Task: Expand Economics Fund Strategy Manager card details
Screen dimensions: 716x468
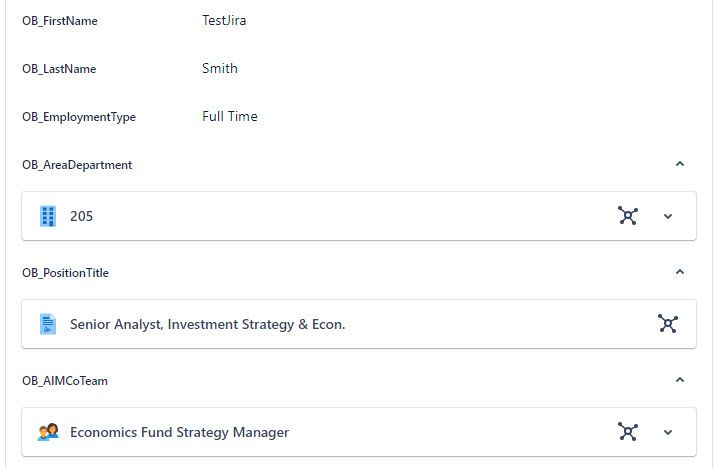Action: click(x=668, y=432)
